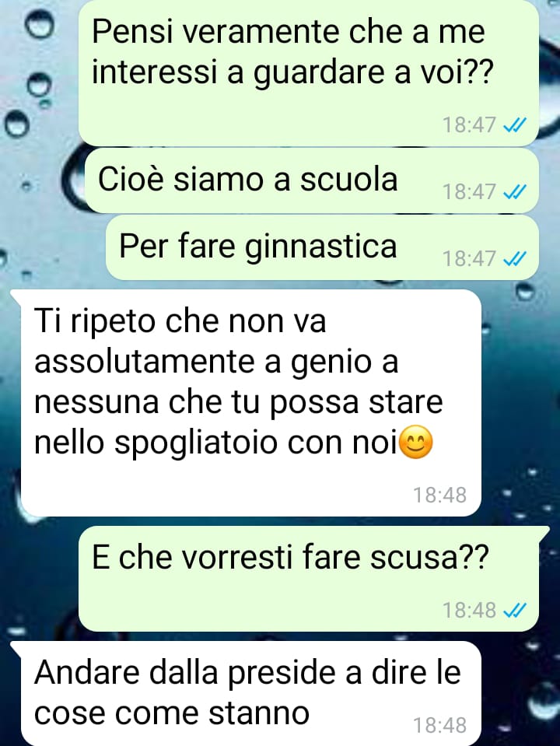Click the text 'nello spogliatoio con noi'
This screenshot has width=560, height=746.
point(216,443)
